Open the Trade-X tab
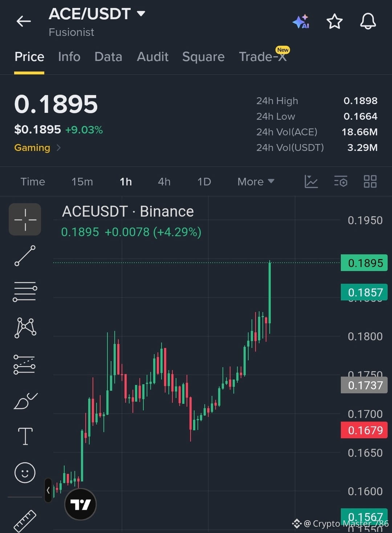Image resolution: width=392 pixels, height=533 pixels. tap(263, 56)
